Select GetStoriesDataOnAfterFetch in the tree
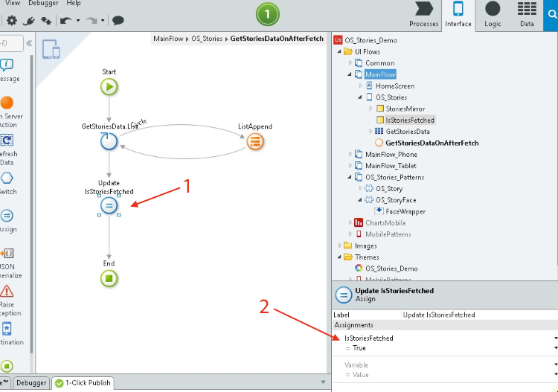The image size is (558, 392). (432, 143)
